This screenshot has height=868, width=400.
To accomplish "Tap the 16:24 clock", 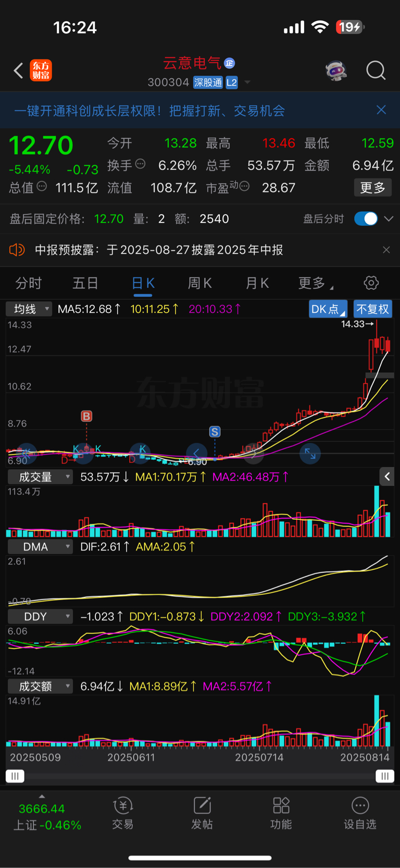I will (75, 27).
